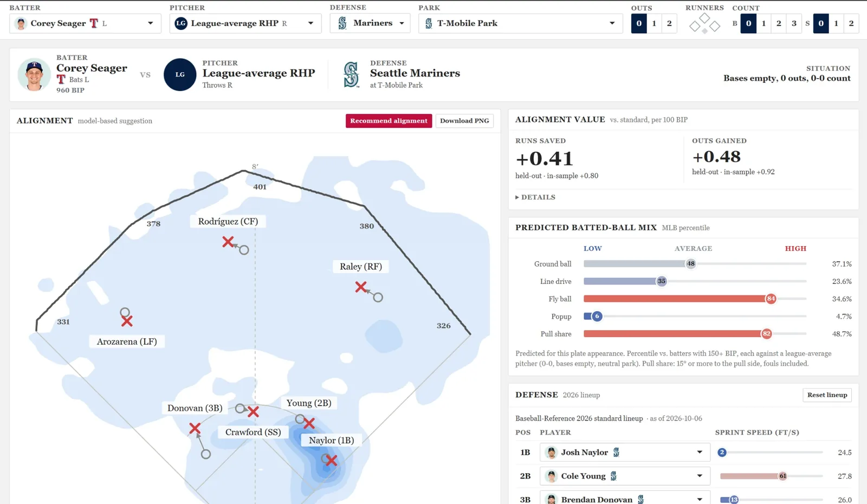This screenshot has height=504, width=867.
Task: Select the Crawford (SS) red X marker
Action: point(253,412)
